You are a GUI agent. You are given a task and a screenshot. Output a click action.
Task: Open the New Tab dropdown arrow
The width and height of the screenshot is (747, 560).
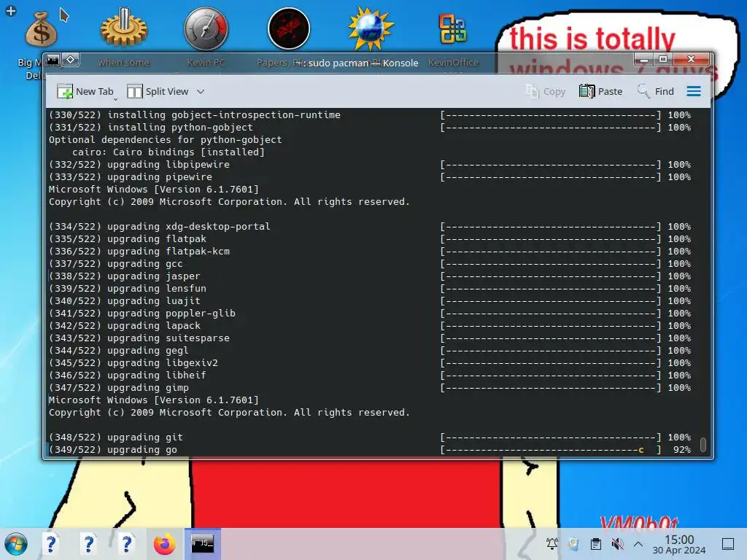click(x=115, y=99)
